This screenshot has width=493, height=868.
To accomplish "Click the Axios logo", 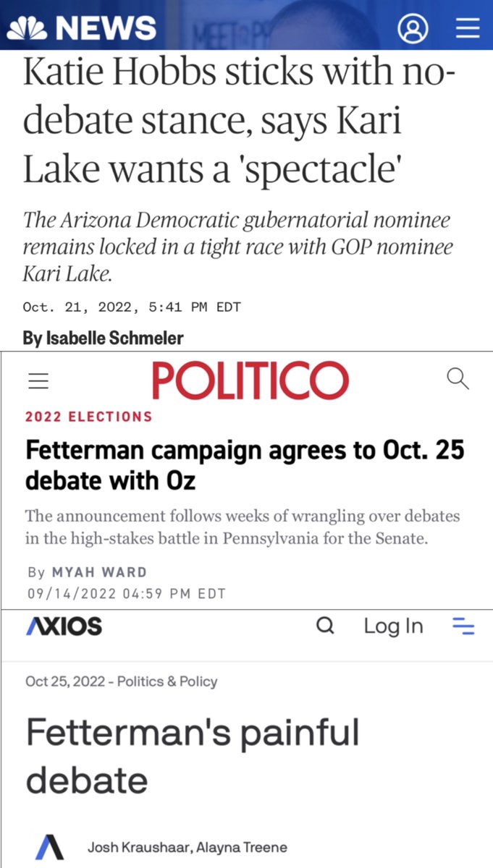I will pos(64,626).
